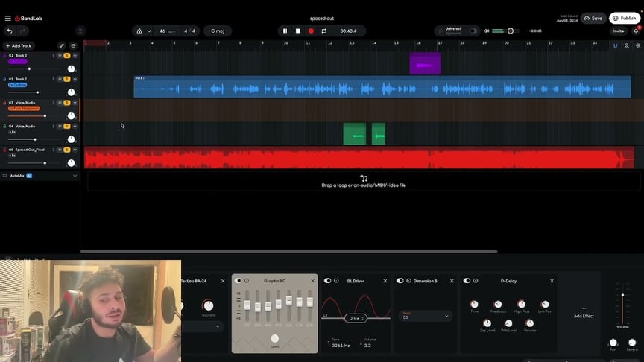The height and width of the screenshot is (362, 644).
Task: Start recording with the red record button
Action: [311, 31]
